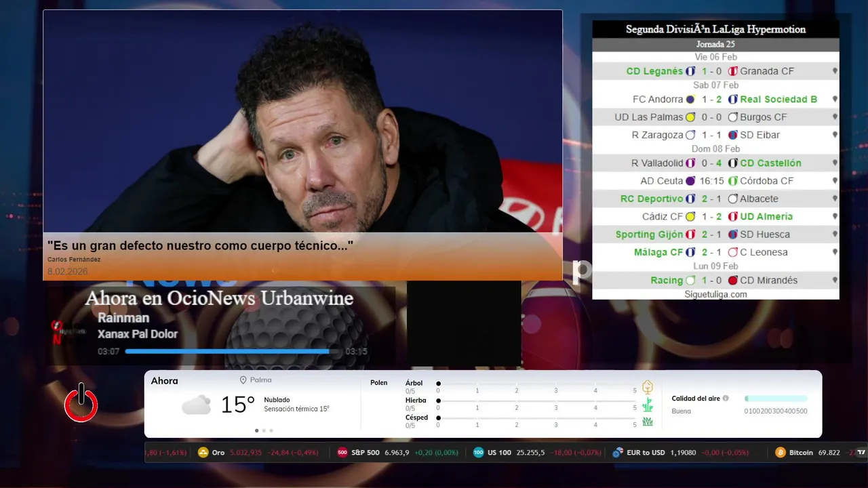Click the TradingView logo in the ticker
This screenshot has height=488, width=868.
[862, 453]
